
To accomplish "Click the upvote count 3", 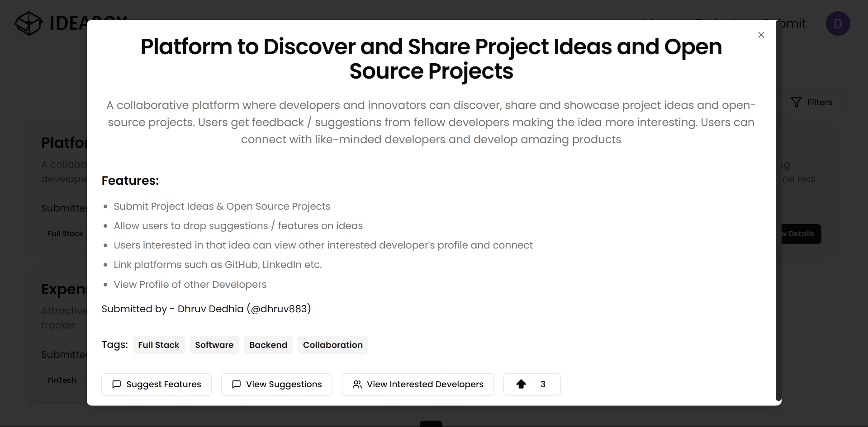I will click(x=543, y=384).
